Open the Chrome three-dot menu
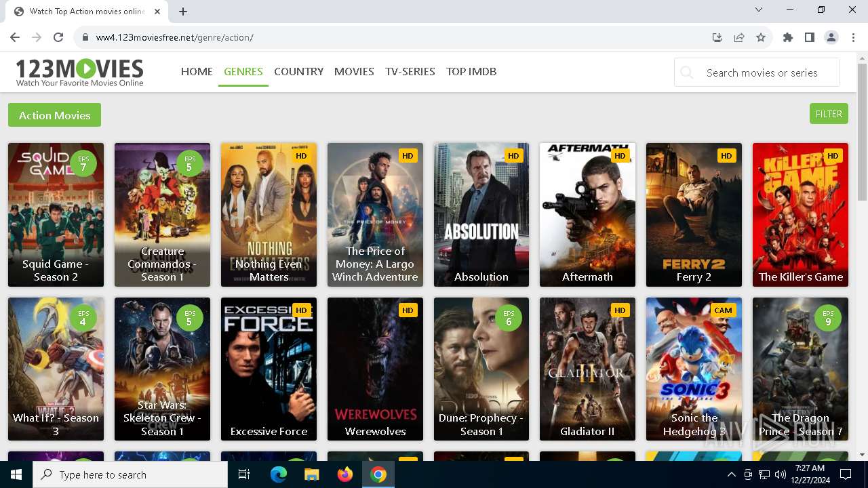Viewport: 868px width, 488px height. 852,37
